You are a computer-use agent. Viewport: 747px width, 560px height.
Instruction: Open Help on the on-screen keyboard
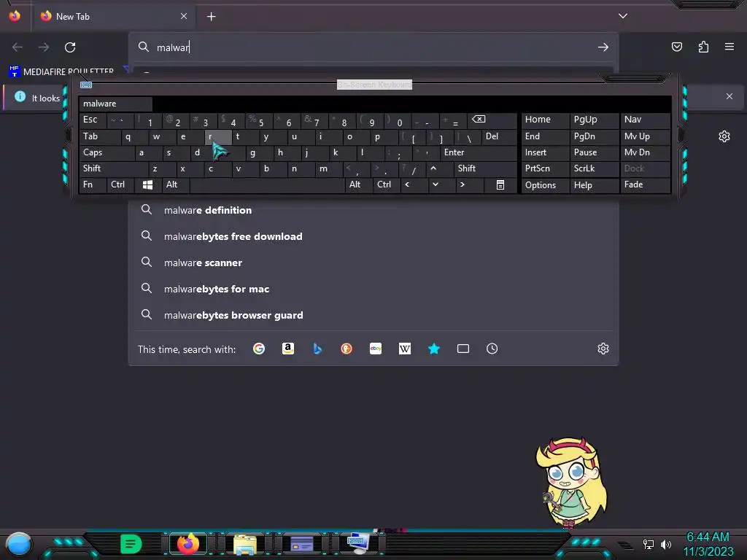coord(594,184)
